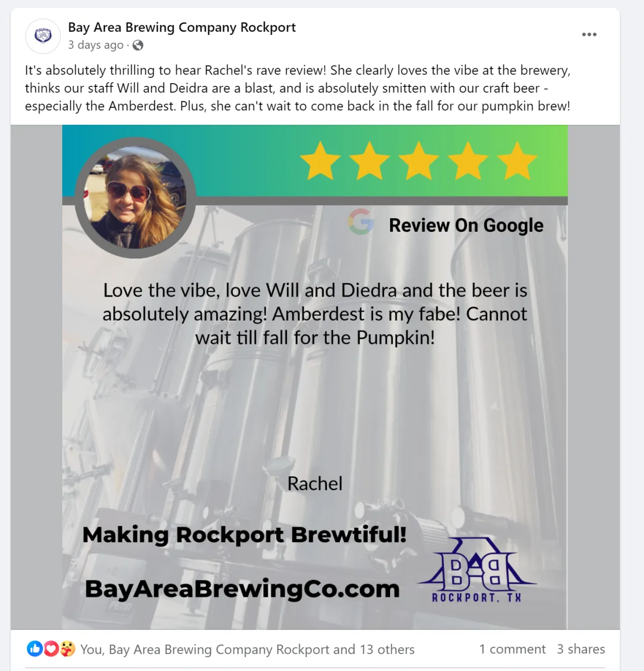Click the BayAreaBrewingCo.com text in image
This screenshot has width=644, height=671.
tap(243, 589)
